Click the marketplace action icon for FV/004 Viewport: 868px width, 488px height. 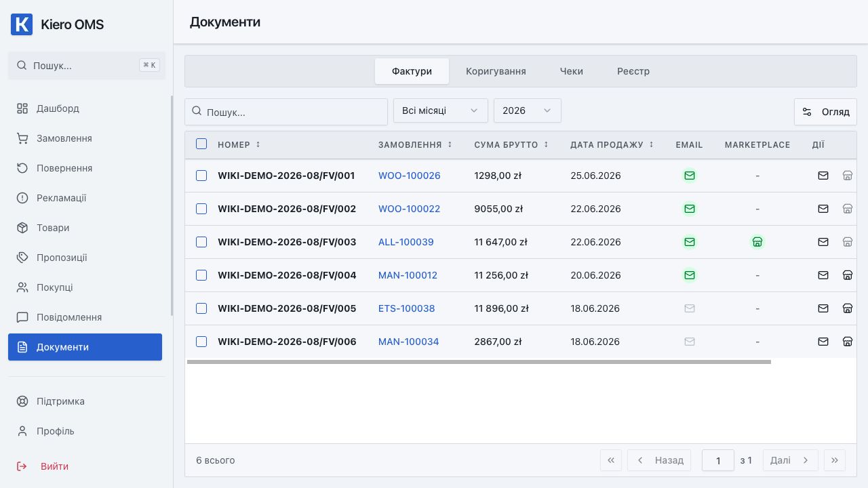pos(847,275)
